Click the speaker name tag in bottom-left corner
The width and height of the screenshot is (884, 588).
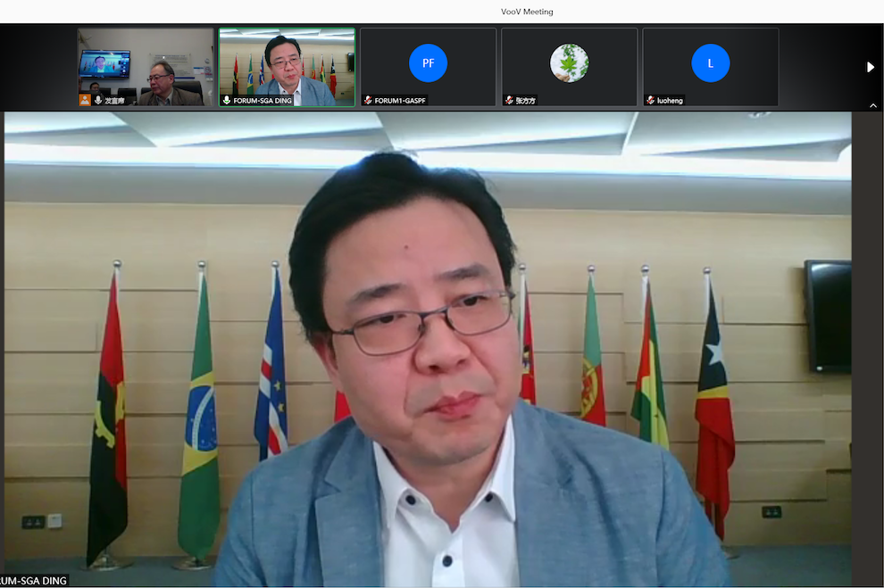(x=34, y=581)
